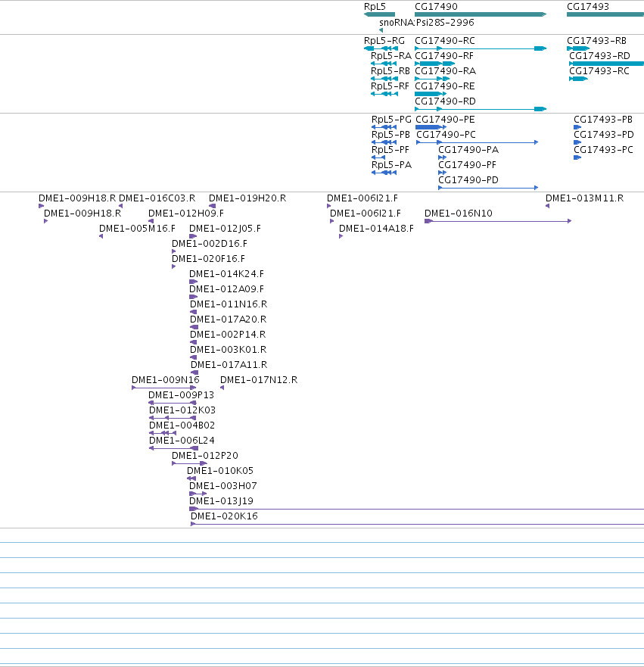
Task: Open cDNA DME1-009P13
Action: [x=172, y=403]
